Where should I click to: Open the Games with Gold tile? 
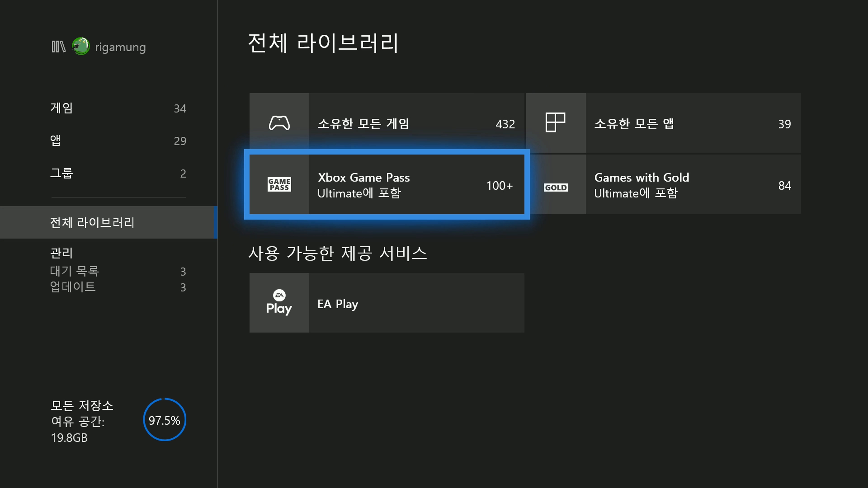(663, 184)
